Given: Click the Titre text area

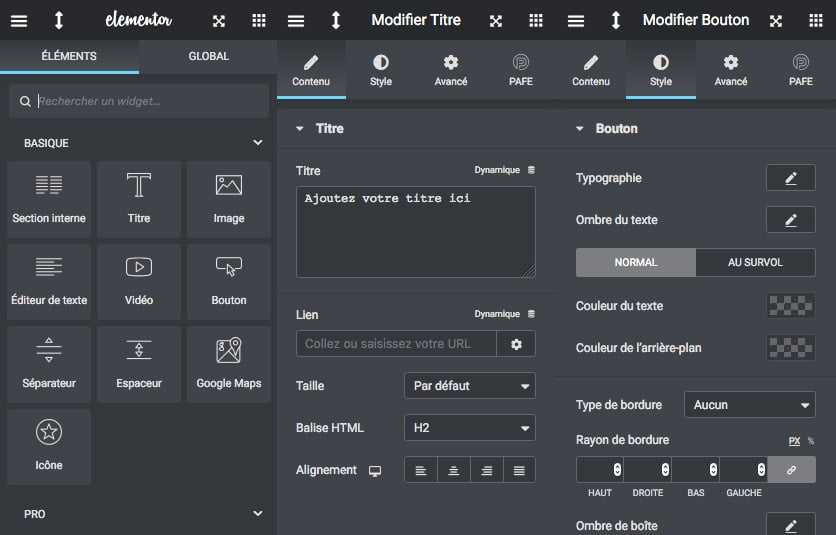Looking at the screenshot, I should click(416, 232).
